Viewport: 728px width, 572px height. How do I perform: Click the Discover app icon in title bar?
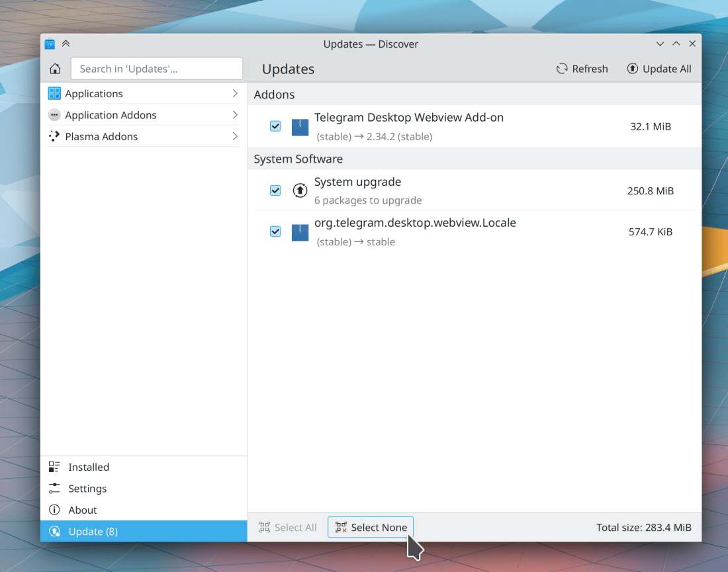pos(50,44)
